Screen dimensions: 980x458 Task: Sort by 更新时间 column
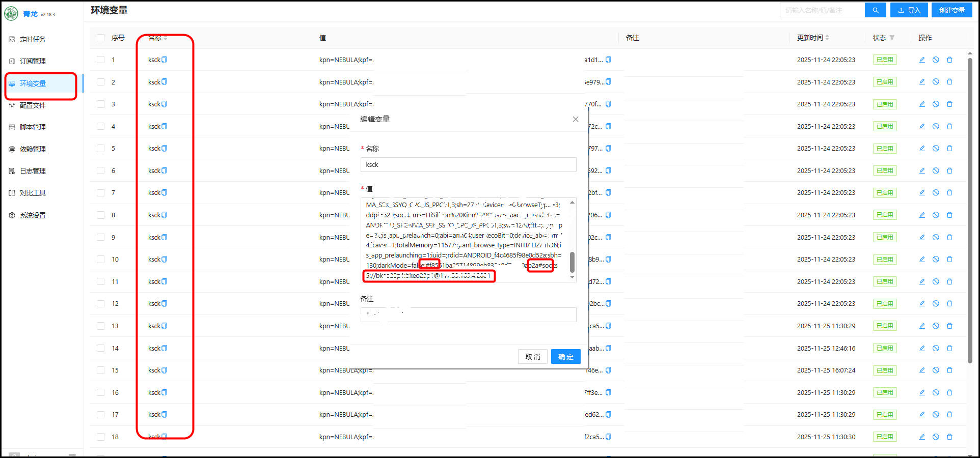[x=827, y=38]
